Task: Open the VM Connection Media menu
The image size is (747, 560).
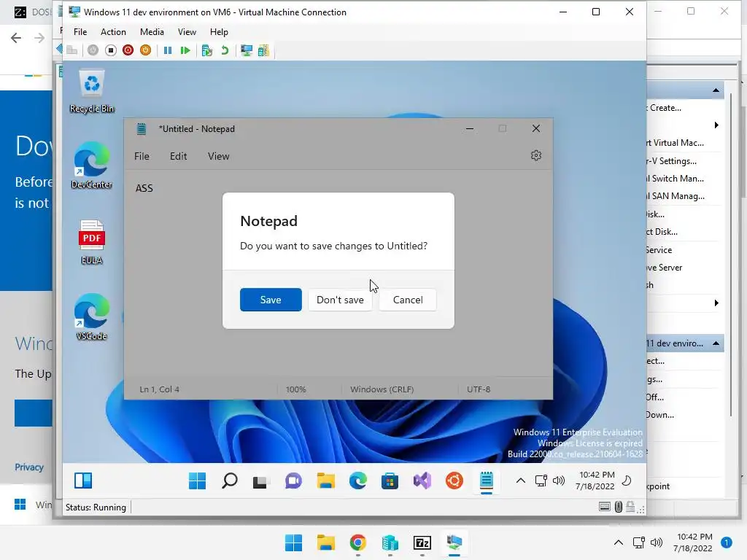Action: coord(152,32)
